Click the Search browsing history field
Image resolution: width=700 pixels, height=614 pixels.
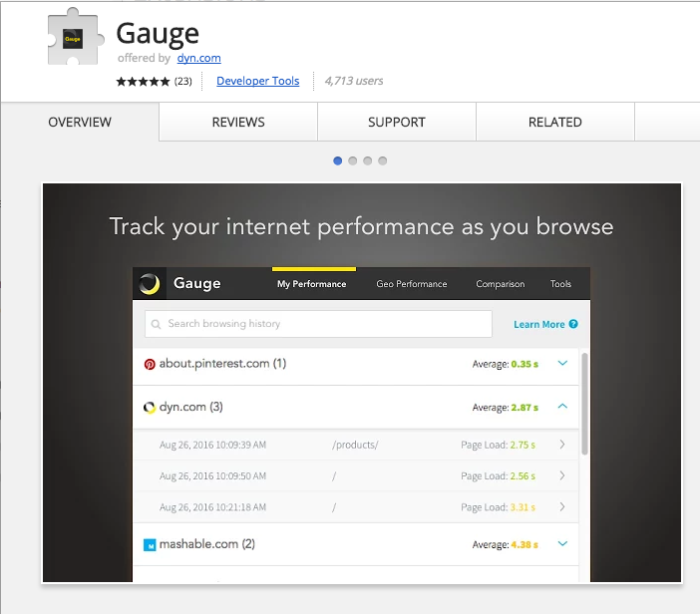pos(318,324)
